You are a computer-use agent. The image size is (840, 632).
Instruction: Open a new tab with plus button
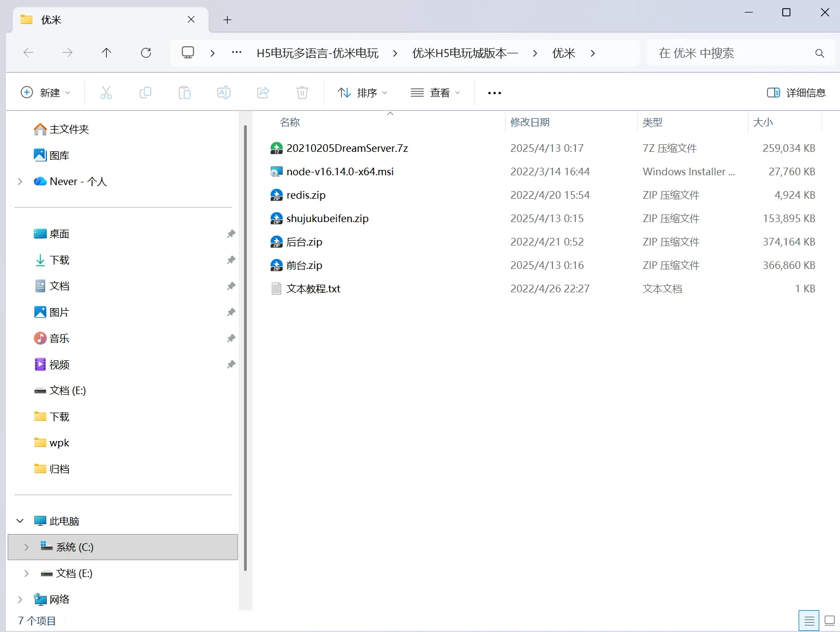[x=228, y=20]
